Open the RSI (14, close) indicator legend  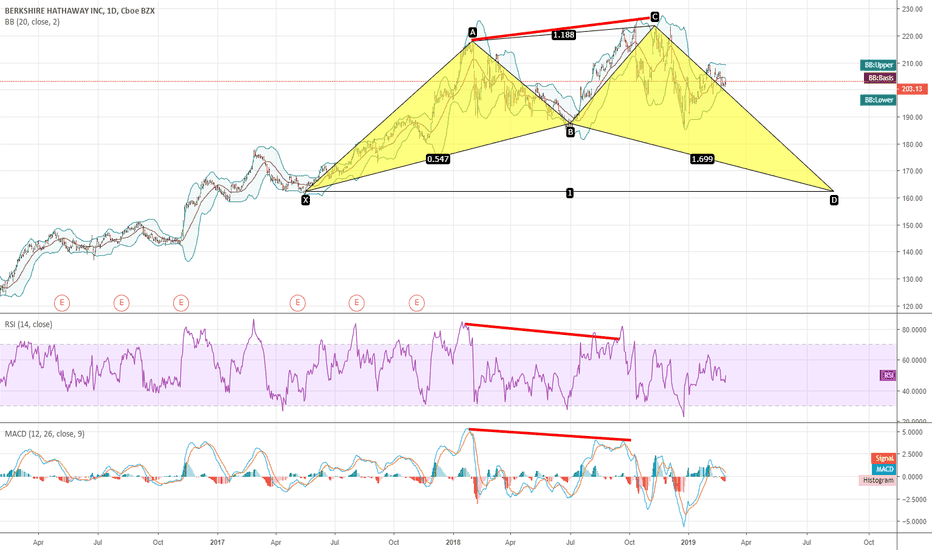click(29, 324)
